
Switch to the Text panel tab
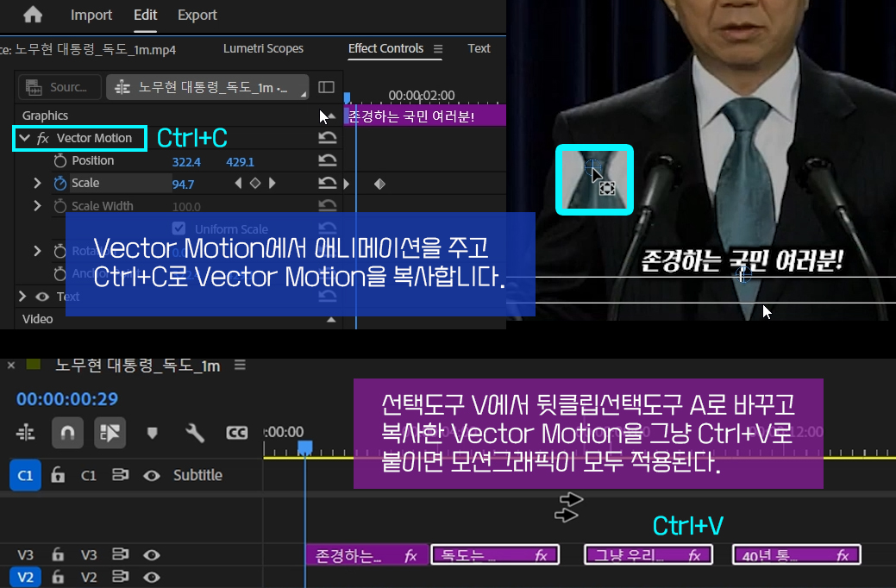click(479, 48)
